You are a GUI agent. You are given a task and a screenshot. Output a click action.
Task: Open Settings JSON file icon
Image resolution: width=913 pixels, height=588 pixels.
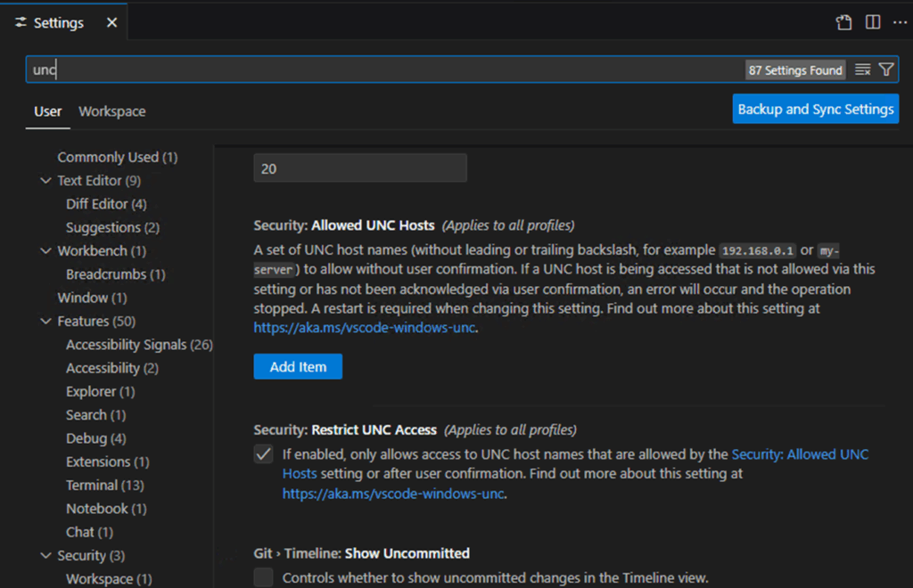843,22
